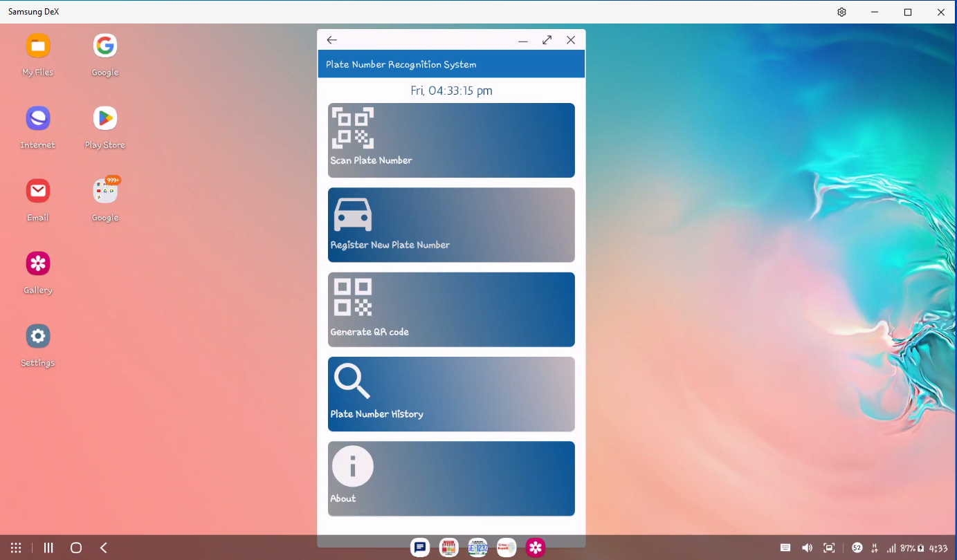
Task: Tap the Scan Plate Number QR scanner icon
Action: [x=353, y=128]
